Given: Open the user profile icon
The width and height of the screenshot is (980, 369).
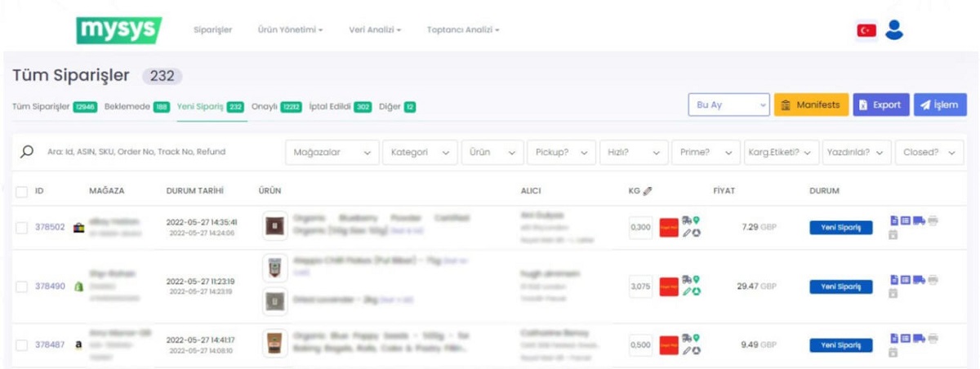Looking at the screenshot, I should (894, 30).
